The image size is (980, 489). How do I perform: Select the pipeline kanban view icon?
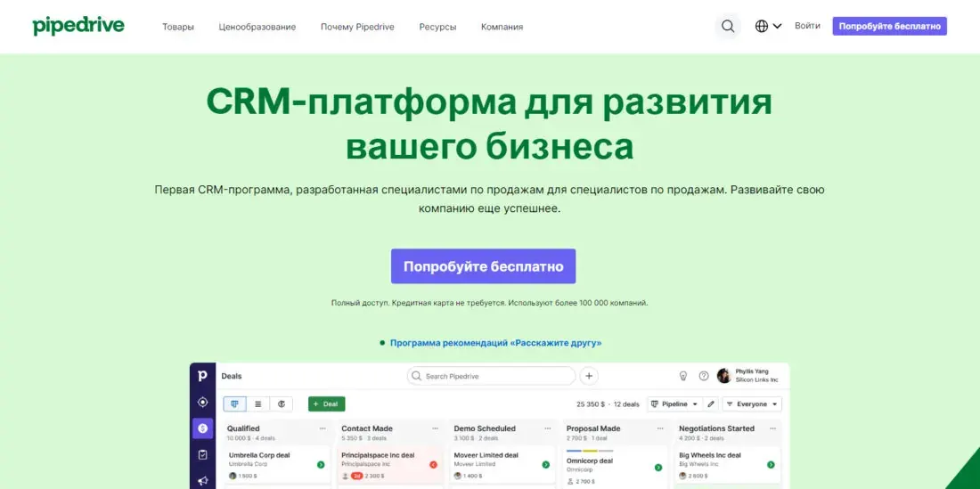pyautogui.click(x=234, y=404)
